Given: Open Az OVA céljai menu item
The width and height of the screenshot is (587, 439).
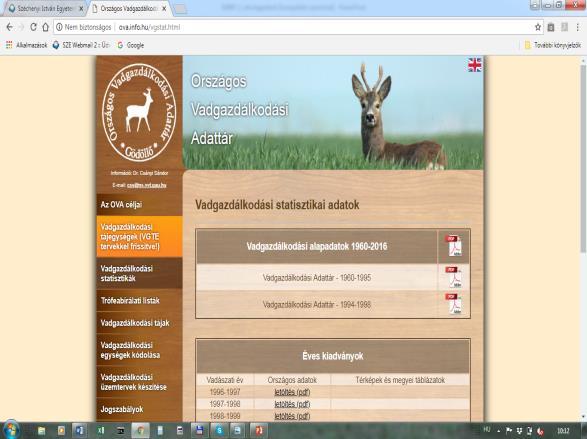Looking at the screenshot, I should coord(139,205).
